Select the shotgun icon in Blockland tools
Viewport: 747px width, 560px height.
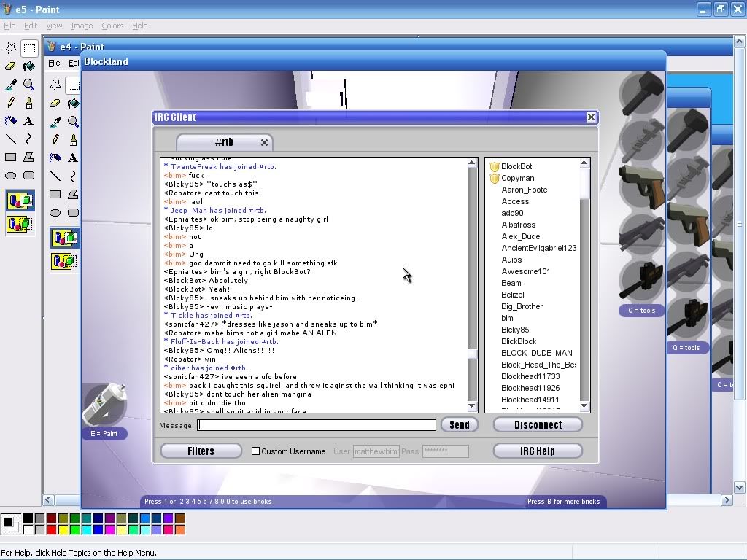[642, 233]
